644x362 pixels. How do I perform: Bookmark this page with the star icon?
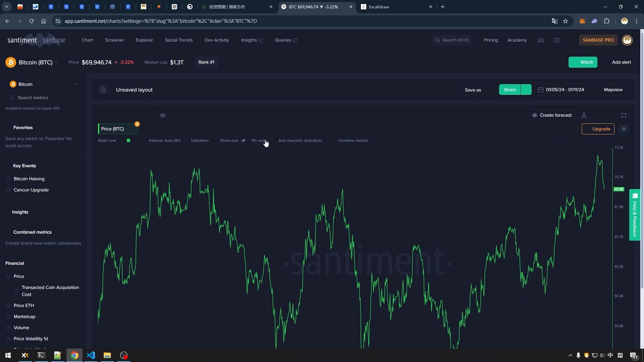point(566,21)
